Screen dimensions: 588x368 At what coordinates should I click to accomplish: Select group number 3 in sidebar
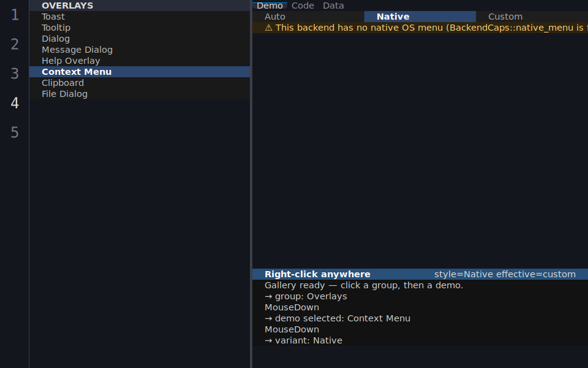pyautogui.click(x=15, y=74)
